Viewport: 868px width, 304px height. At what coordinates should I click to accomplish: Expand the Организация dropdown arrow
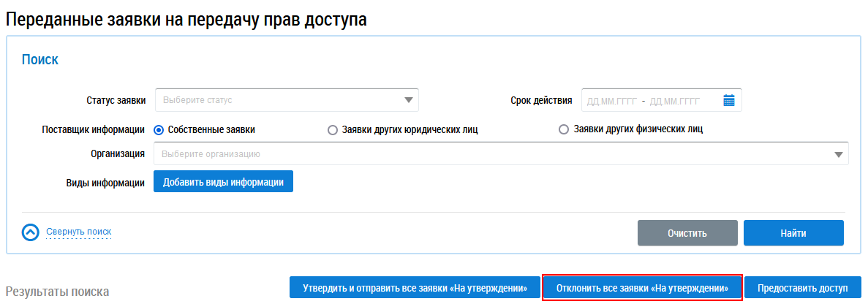838,154
